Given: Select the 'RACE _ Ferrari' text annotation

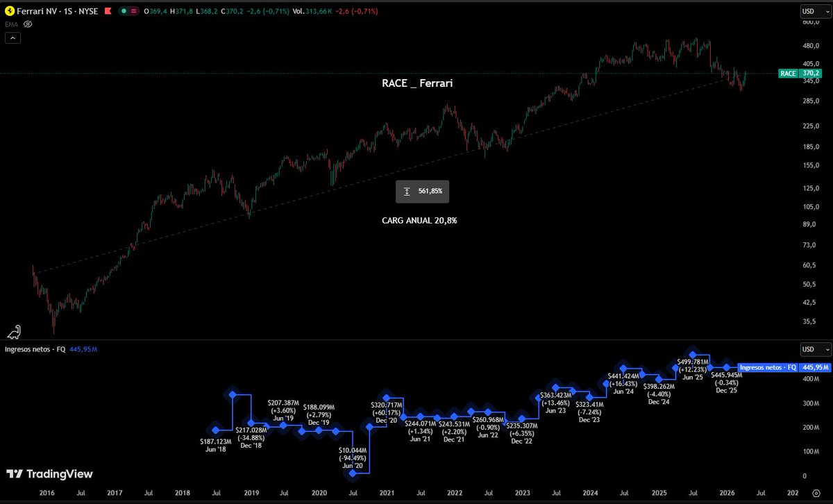Looking at the screenshot, I should coord(418,83).
